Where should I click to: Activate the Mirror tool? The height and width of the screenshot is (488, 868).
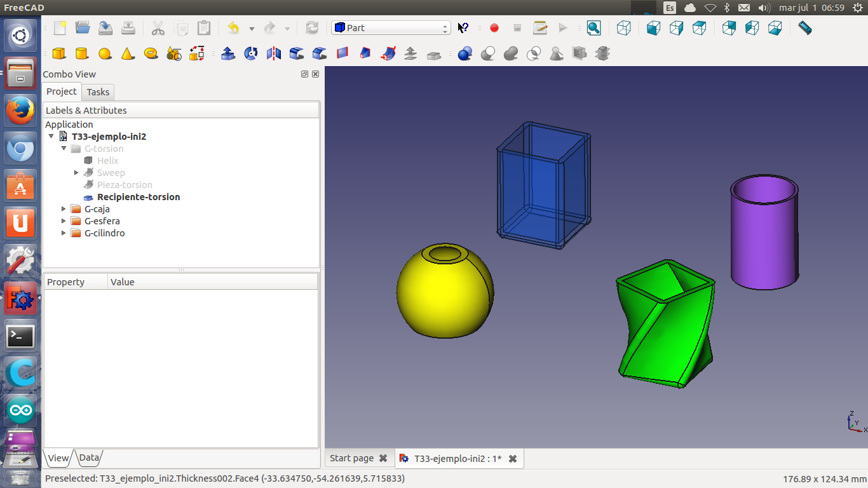coord(274,54)
